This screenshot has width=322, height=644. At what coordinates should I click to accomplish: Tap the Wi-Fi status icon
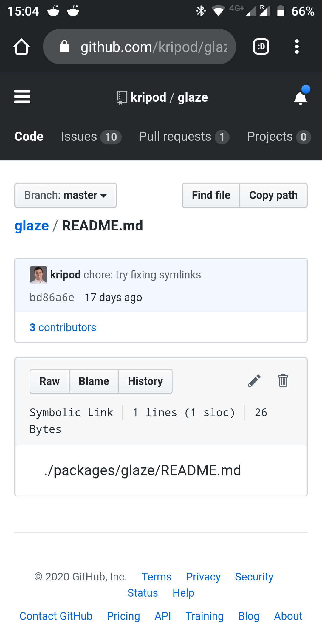[x=218, y=11]
